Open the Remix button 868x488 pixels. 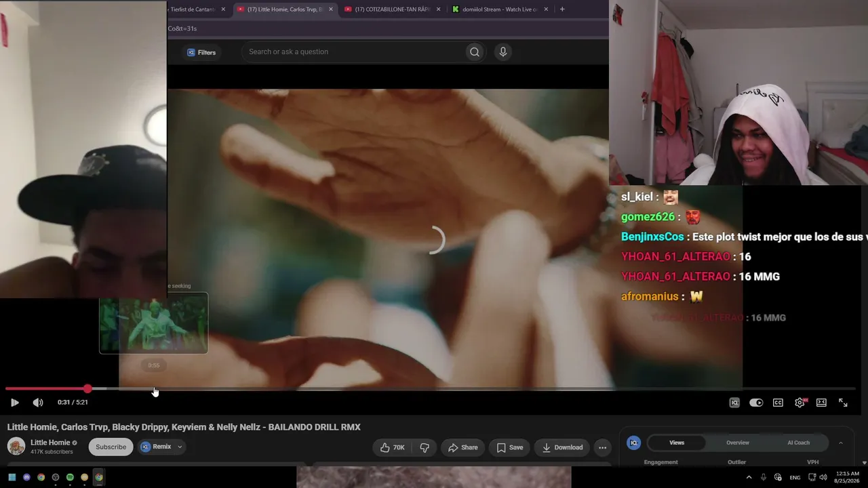(156, 447)
